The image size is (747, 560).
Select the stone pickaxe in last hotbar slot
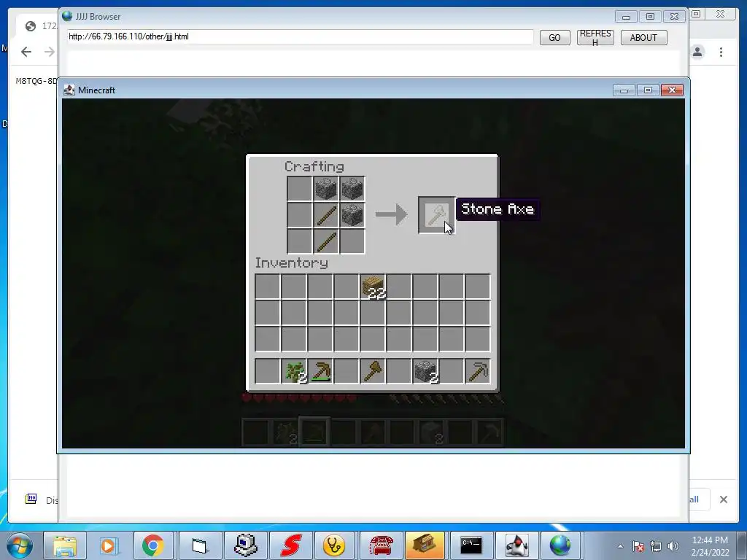coord(478,371)
